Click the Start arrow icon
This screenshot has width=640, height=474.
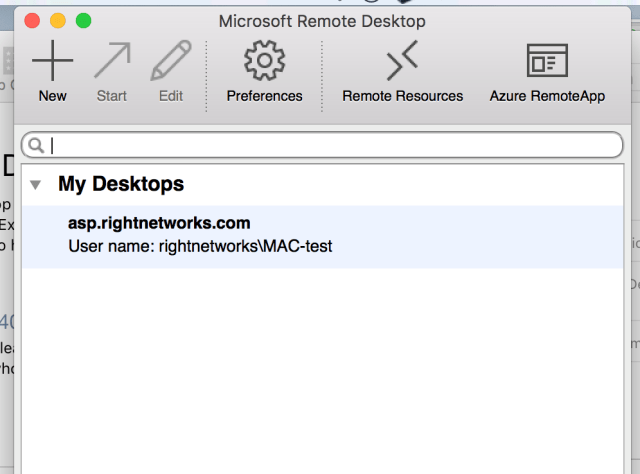[x=112, y=62]
